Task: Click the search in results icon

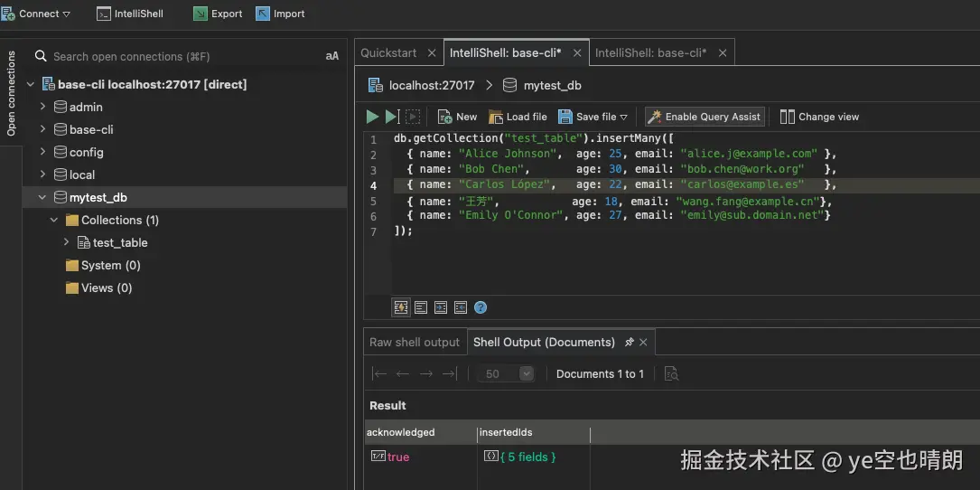Action: click(x=672, y=373)
